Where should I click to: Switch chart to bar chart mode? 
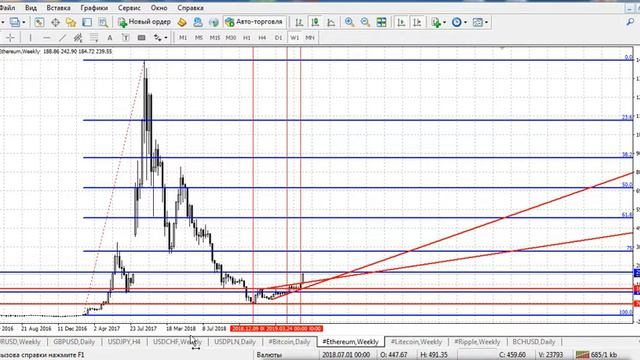point(299,22)
